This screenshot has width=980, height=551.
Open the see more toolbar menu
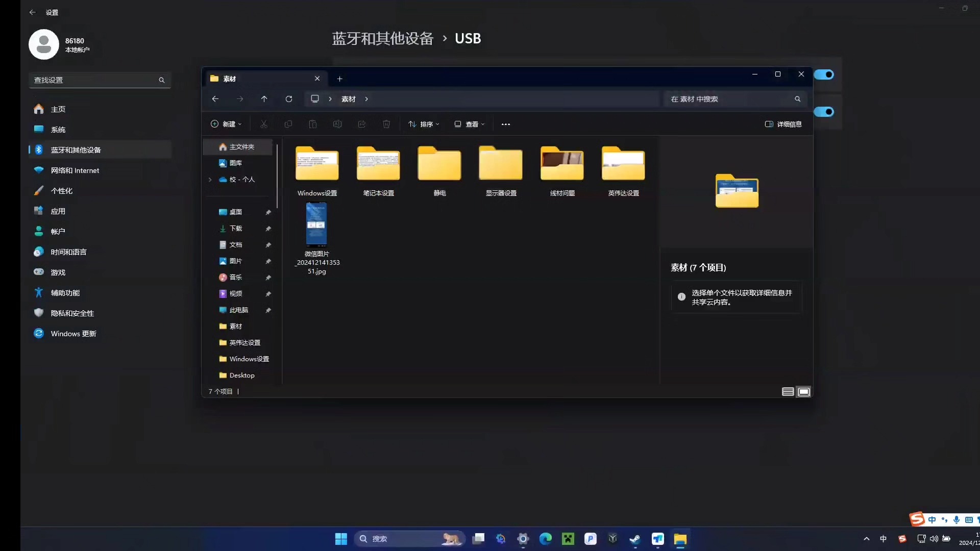point(505,124)
